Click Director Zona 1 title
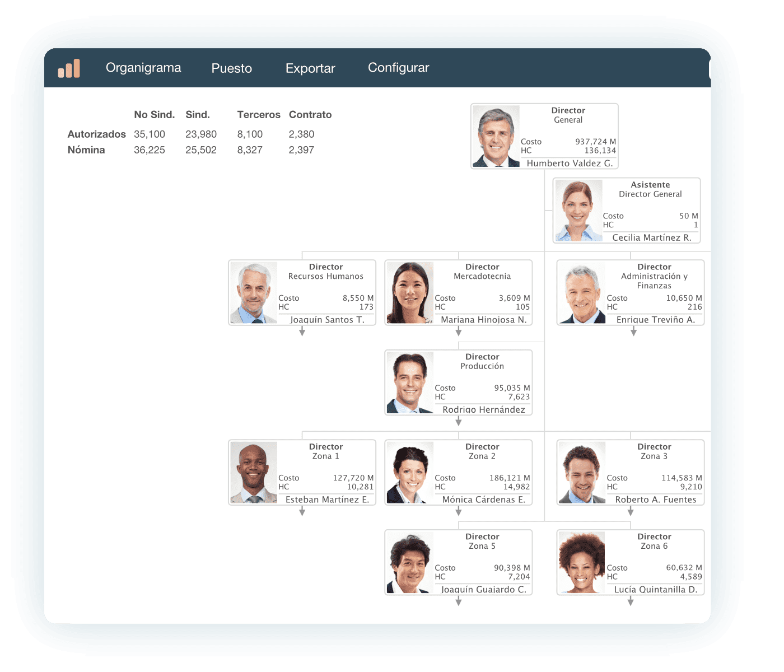784x672 pixels. (x=326, y=451)
